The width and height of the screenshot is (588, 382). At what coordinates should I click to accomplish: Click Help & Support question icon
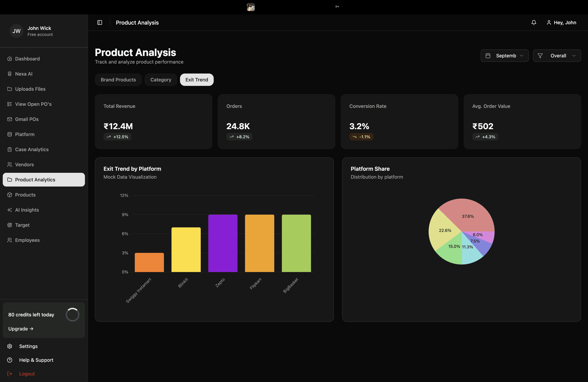[10, 360]
